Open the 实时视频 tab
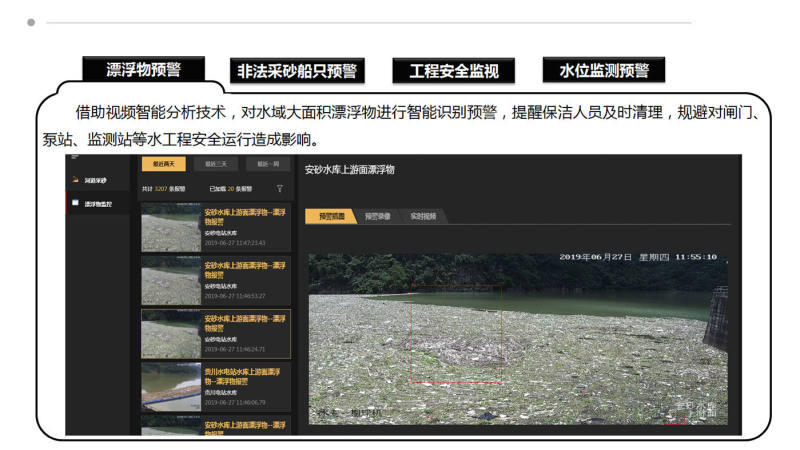The image size is (800, 450). (x=420, y=216)
